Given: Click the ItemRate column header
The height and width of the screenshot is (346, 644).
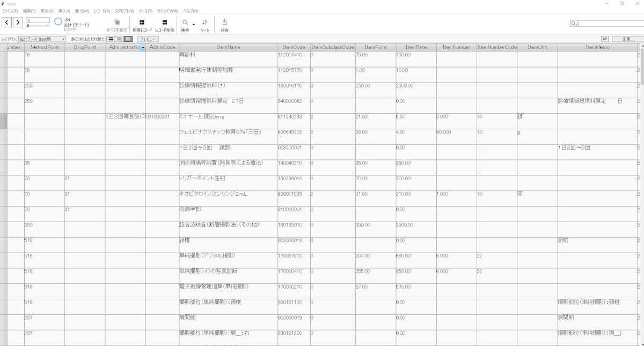Looking at the screenshot, I should click(416, 47).
